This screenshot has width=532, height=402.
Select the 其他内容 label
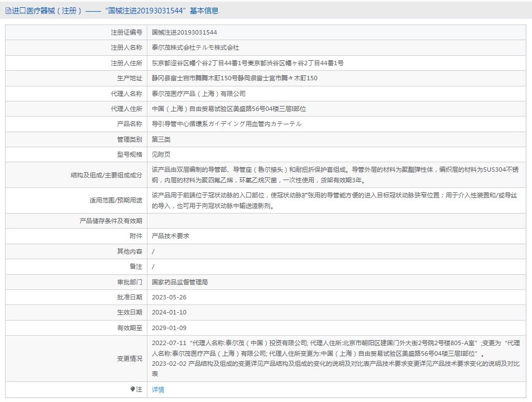click(130, 251)
